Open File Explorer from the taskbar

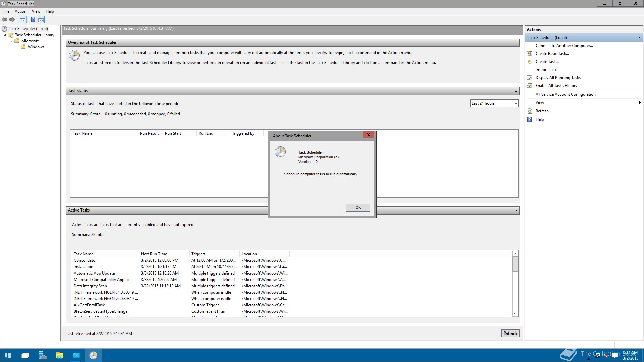pos(59,355)
